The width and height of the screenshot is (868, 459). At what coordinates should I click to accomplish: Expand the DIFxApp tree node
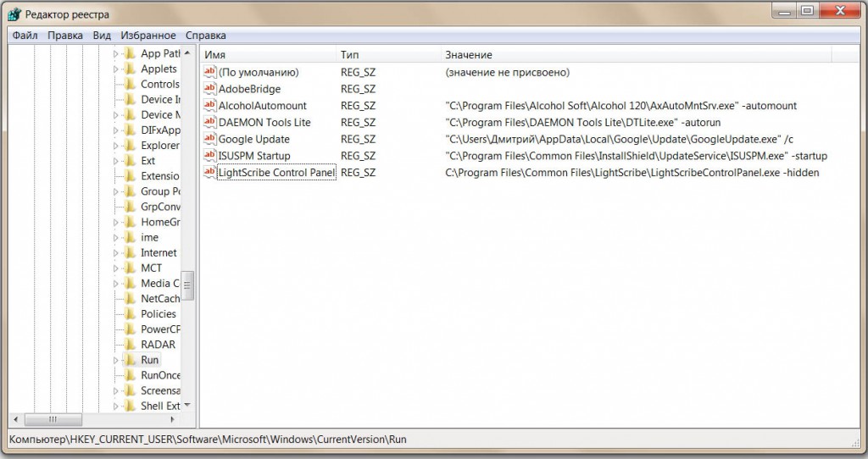[x=115, y=130]
